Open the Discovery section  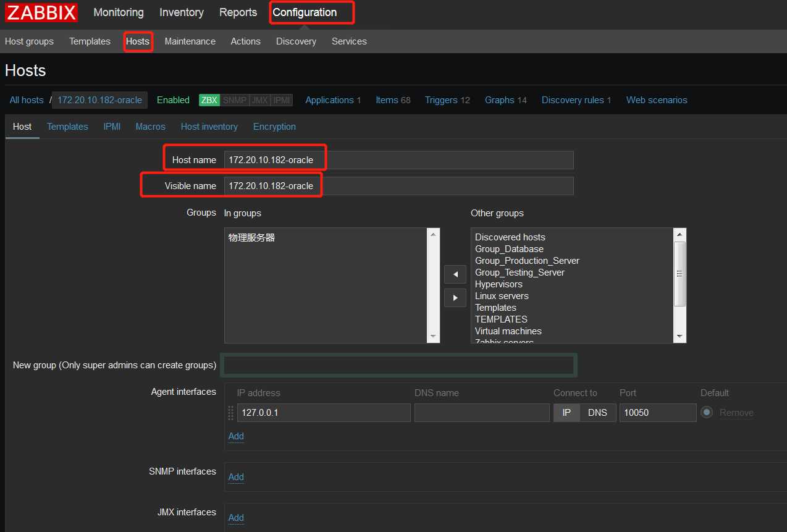tap(296, 41)
